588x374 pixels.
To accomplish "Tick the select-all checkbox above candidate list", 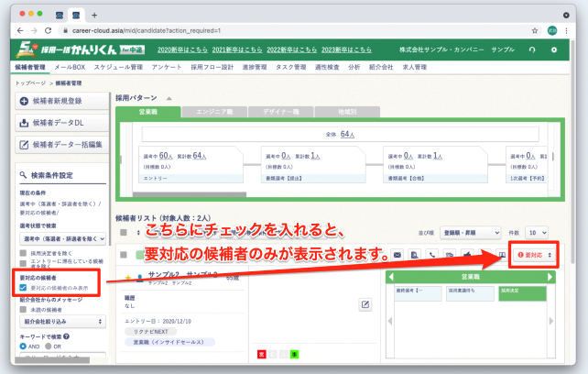I will point(124,233).
